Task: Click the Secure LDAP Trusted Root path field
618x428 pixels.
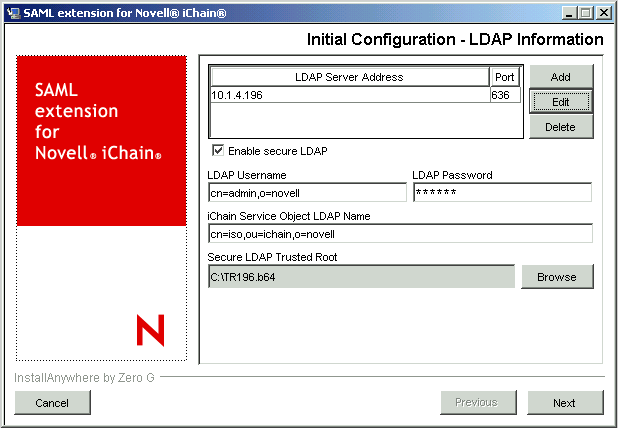Action: click(x=361, y=277)
